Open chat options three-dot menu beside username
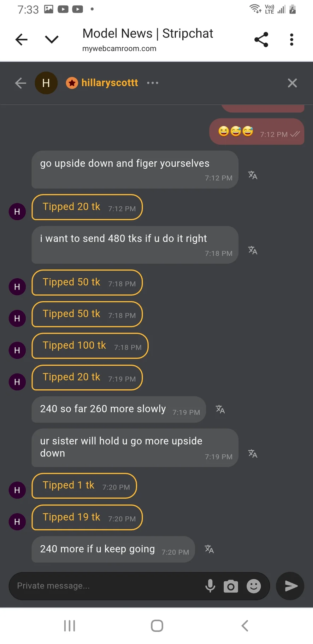The width and height of the screenshot is (313, 644). click(x=153, y=83)
